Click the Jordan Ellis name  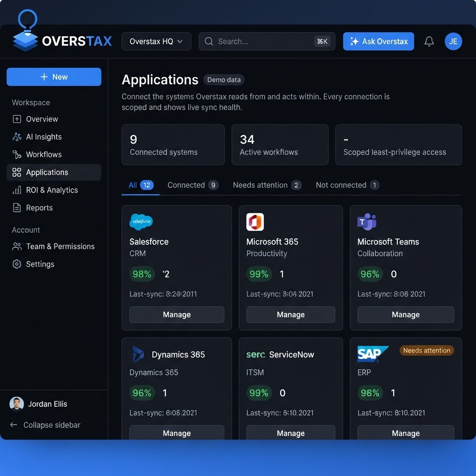48,404
